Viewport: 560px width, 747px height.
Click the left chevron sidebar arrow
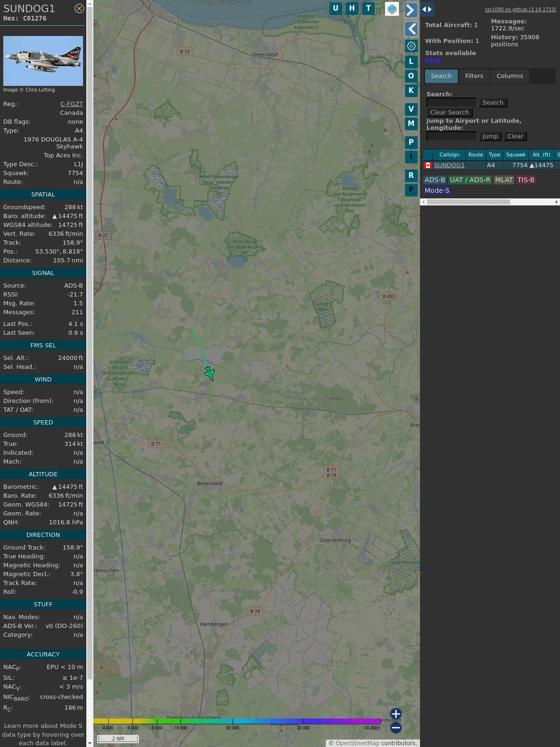[411, 29]
